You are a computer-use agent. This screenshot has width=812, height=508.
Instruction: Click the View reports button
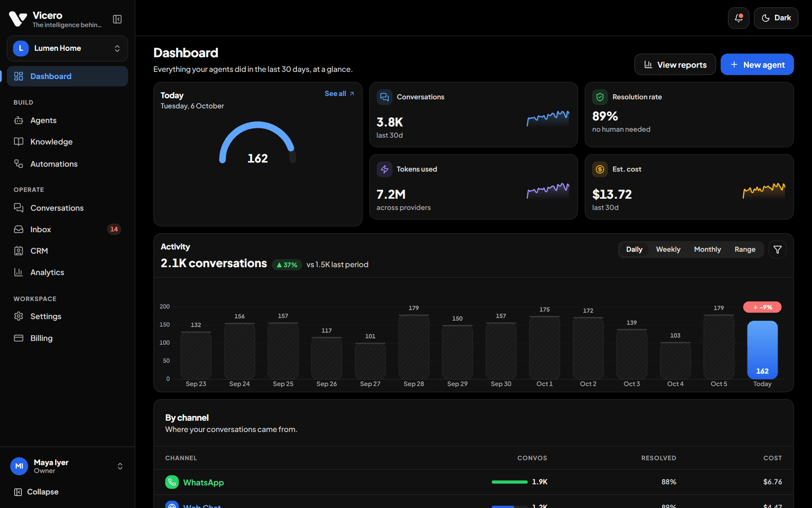(675, 65)
